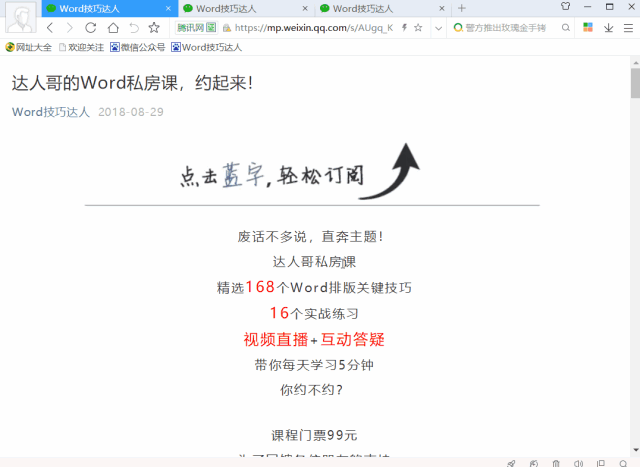Image resolution: width=640 pixels, height=467 pixels.
Task: Click the scrollbar down arrow
Action: [635, 450]
